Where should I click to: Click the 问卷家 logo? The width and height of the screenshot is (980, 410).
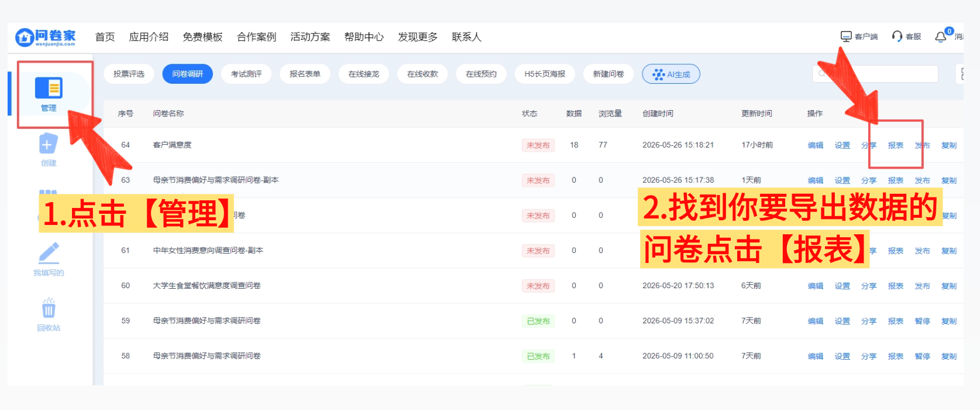[x=46, y=37]
